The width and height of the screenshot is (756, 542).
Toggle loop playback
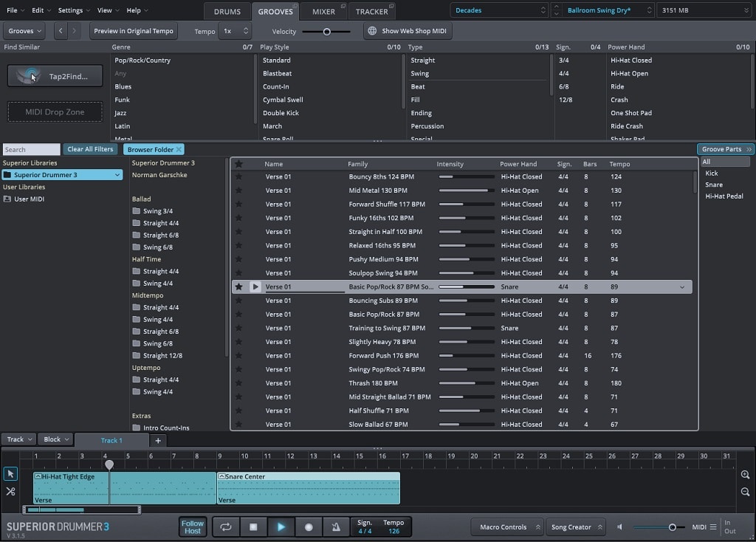pos(226,527)
